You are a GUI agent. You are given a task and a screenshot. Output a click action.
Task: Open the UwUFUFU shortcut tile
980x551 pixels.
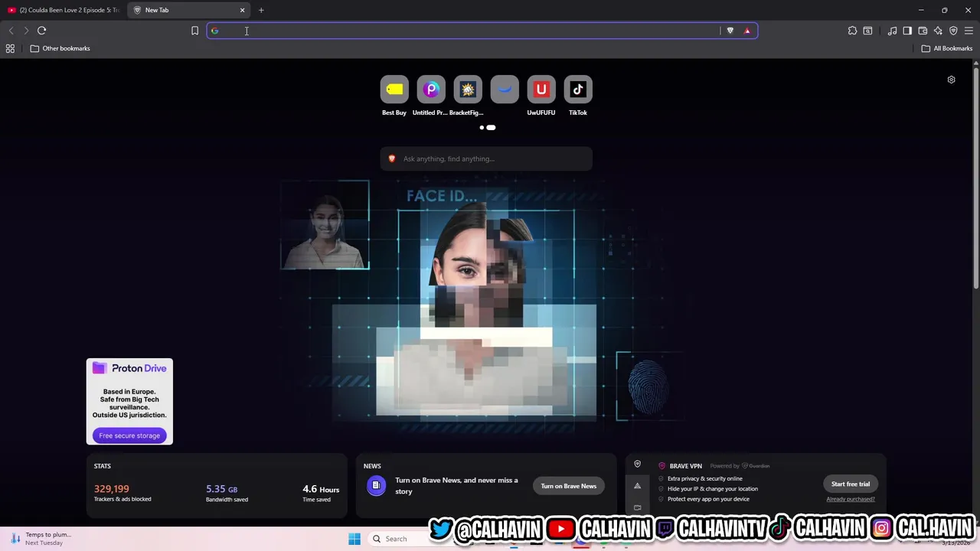pos(541,90)
